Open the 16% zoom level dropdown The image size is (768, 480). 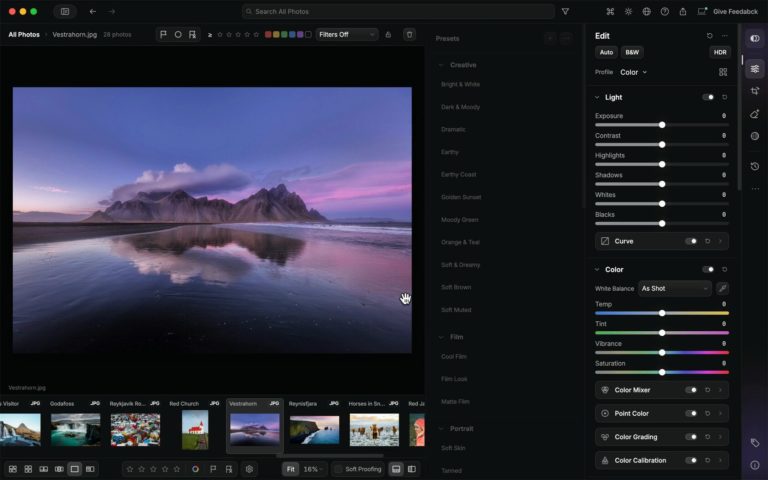click(x=313, y=469)
